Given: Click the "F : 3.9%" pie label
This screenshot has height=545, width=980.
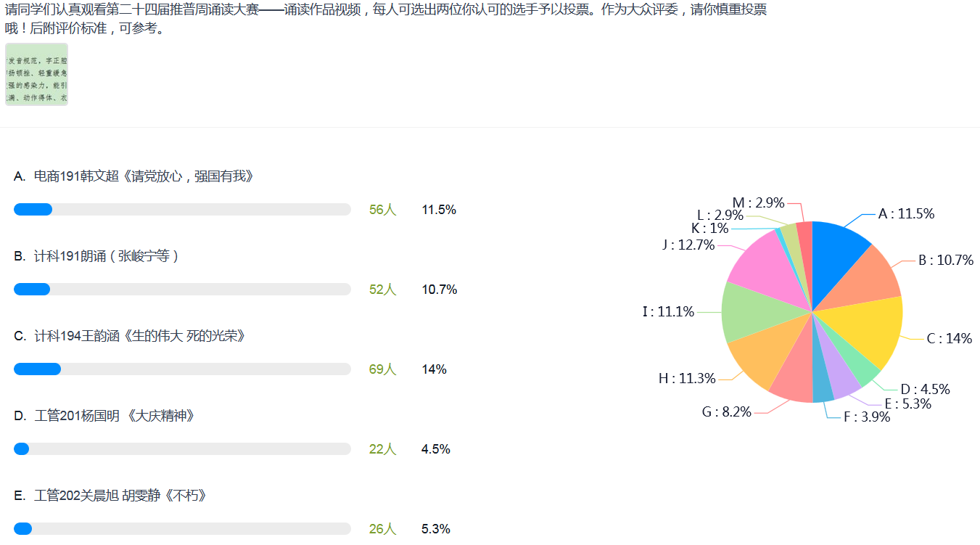Looking at the screenshot, I should (x=866, y=417).
